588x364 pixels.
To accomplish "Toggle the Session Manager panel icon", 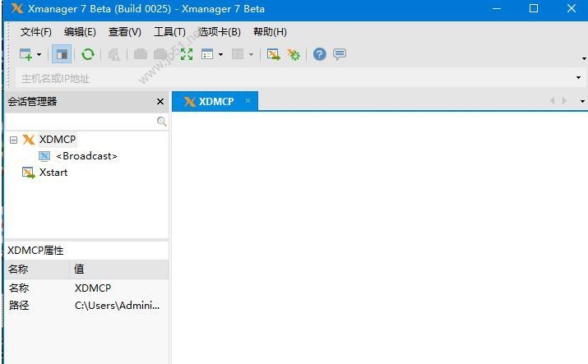I will pyautogui.click(x=62, y=54).
